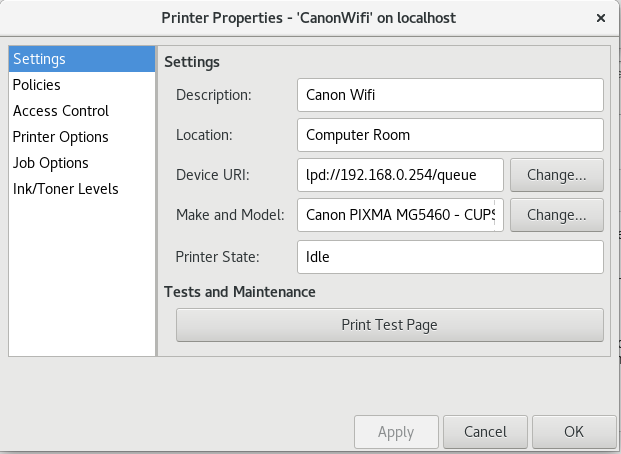Image resolution: width=621 pixels, height=454 pixels.
Task: Click the Tests and Maintenance heading
Action: pos(240,292)
